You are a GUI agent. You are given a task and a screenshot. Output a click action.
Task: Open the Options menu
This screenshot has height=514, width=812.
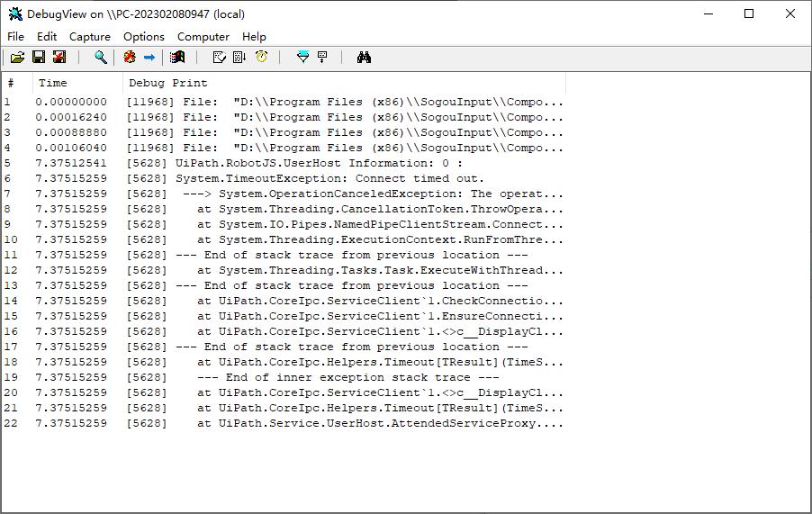click(x=143, y=37)
